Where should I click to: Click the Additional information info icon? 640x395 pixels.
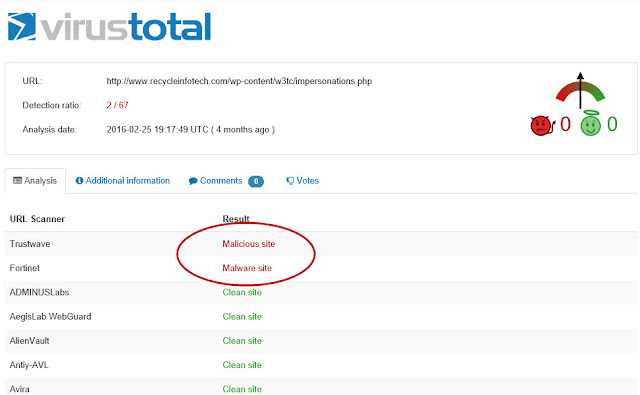tap(79, 180)
